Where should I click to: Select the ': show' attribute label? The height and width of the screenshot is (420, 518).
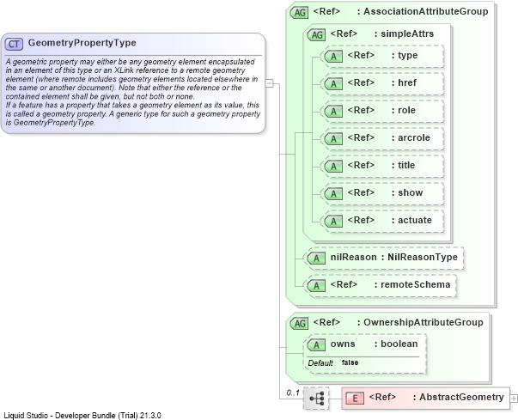point(407,192)
